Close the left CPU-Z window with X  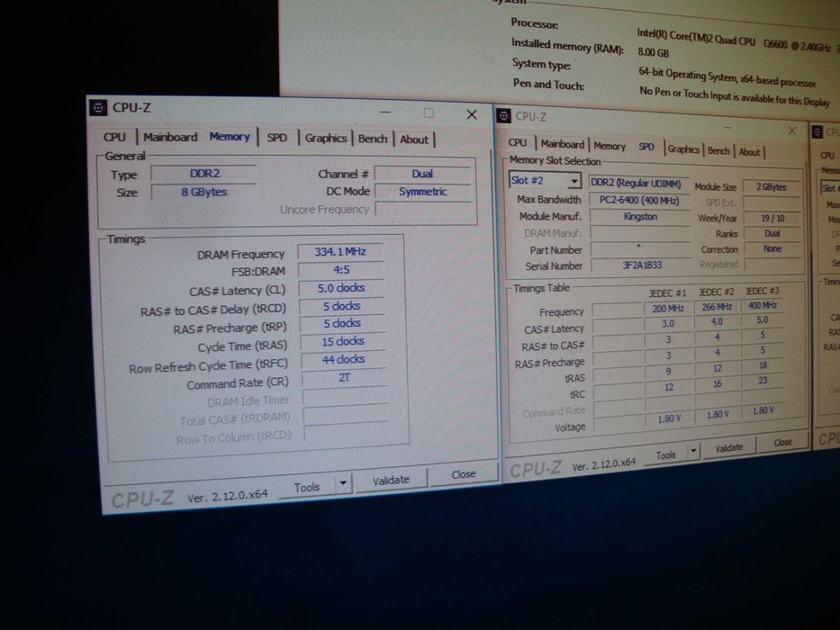tap(472, 114)
